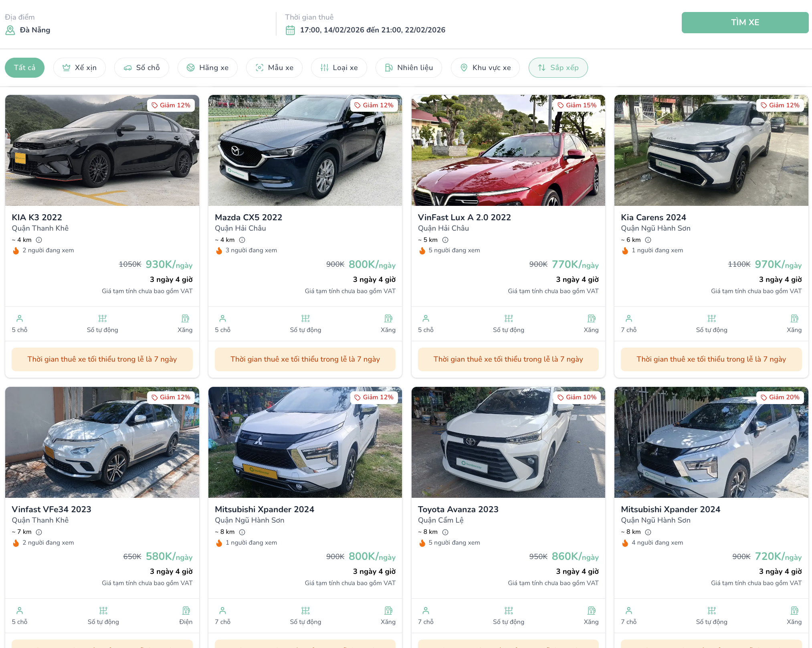Click the info icon beside VinFast Lux A distance
The image size is (812, 648).
tap(445, 240)
